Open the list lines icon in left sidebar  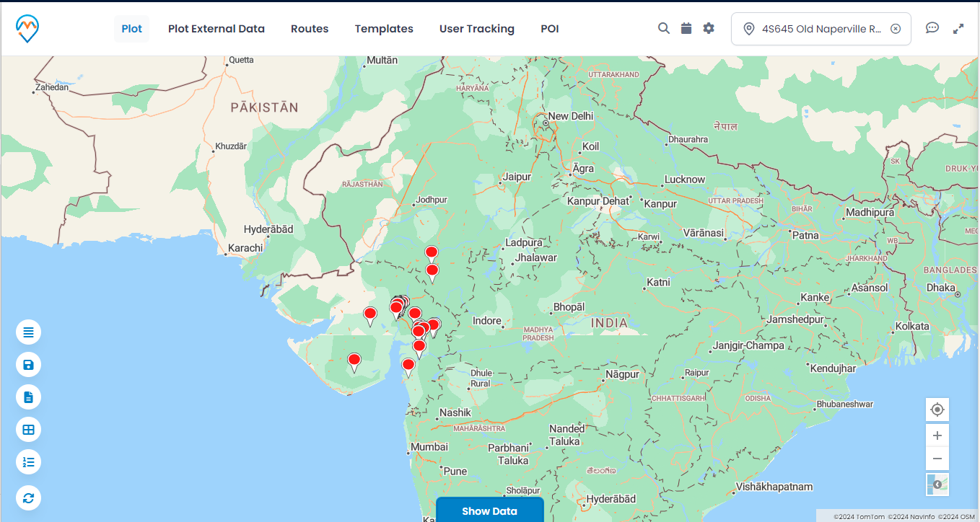tap(28, 332)
